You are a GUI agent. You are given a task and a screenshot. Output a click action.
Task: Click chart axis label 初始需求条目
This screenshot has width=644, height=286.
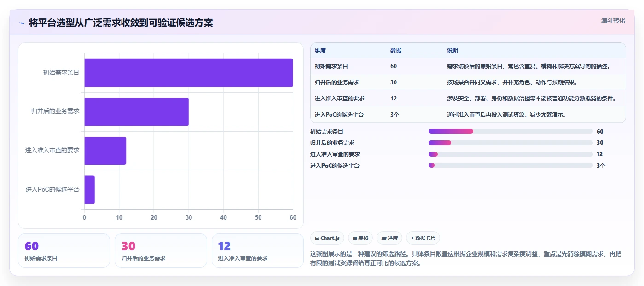tap(61, 72)
